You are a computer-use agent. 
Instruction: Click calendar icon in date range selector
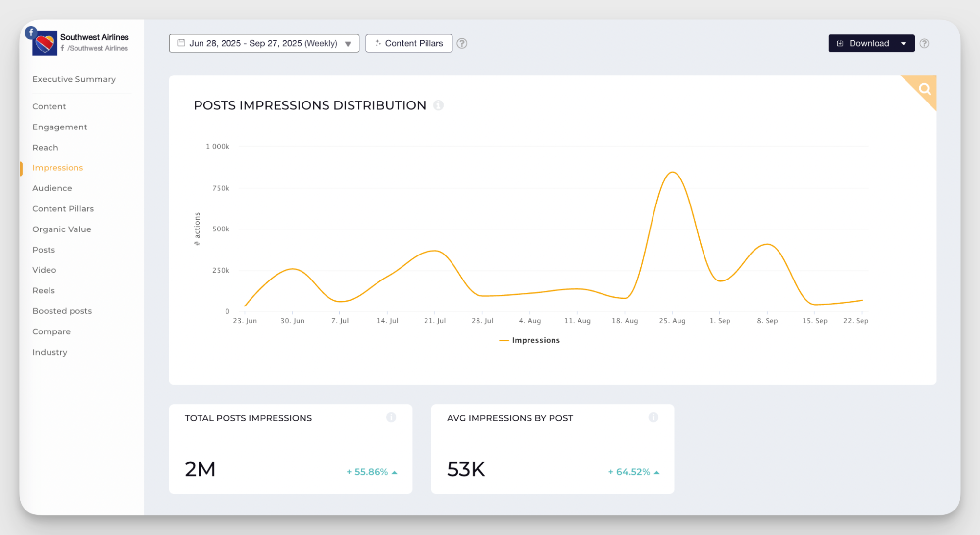coord(181,43)
